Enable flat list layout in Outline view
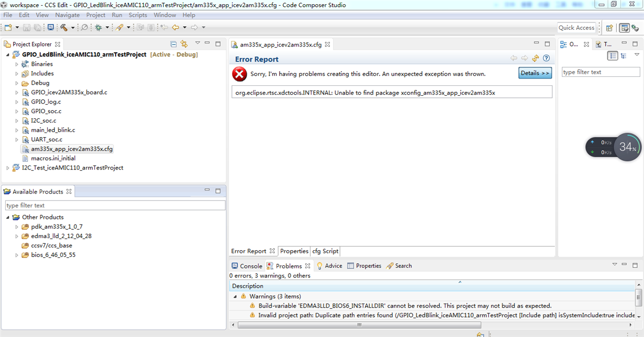The width and height of the screenshot is (644, 337). coord(613,55)
